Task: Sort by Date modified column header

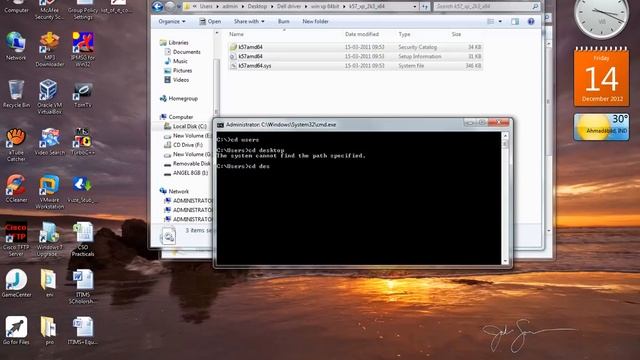Action: coord(362,34)
